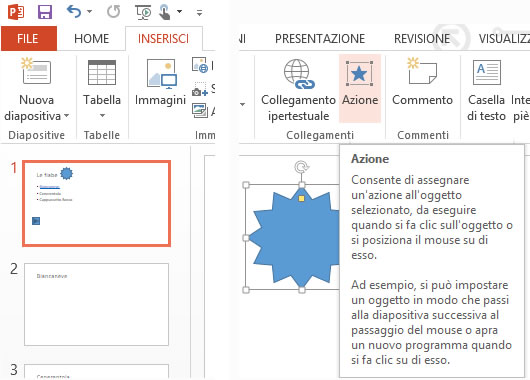The image size is (530, 380).
Task: Open the FILE tab
Action: coord(28,39)
